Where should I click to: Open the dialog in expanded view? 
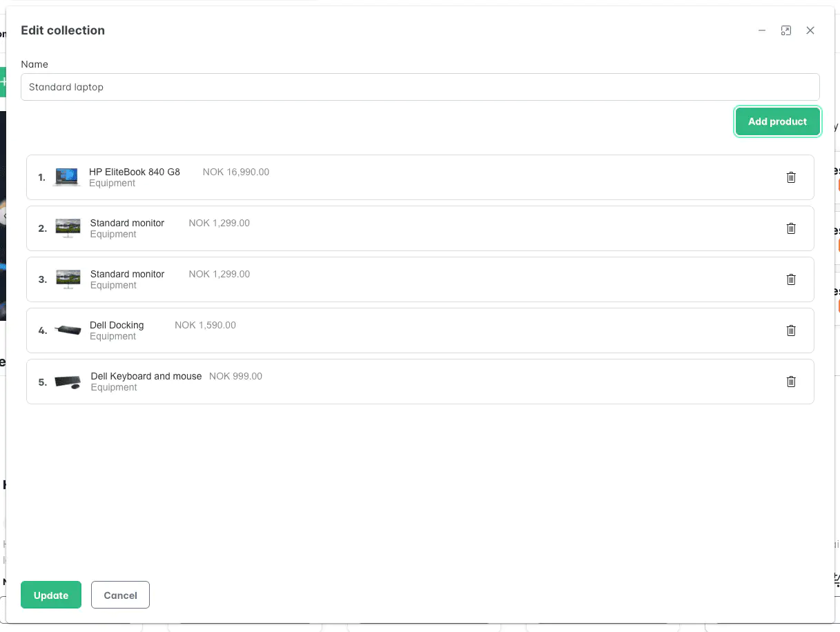coord(786,30)
